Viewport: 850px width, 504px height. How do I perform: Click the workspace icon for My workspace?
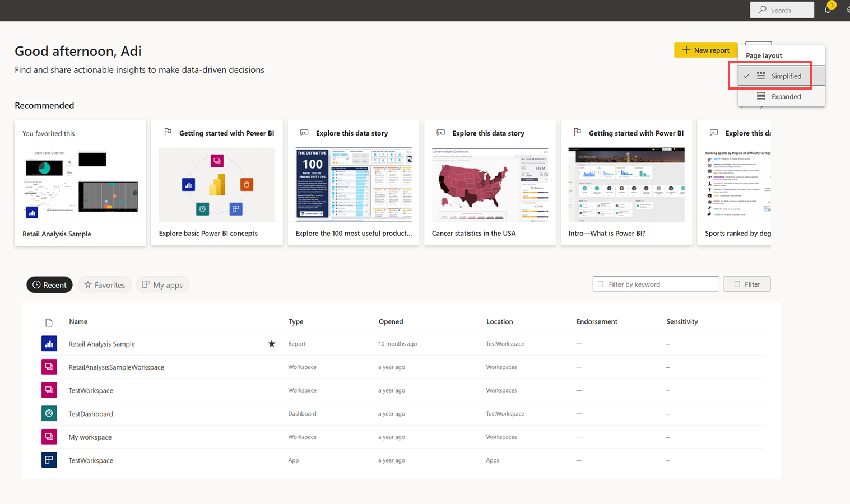49,437
